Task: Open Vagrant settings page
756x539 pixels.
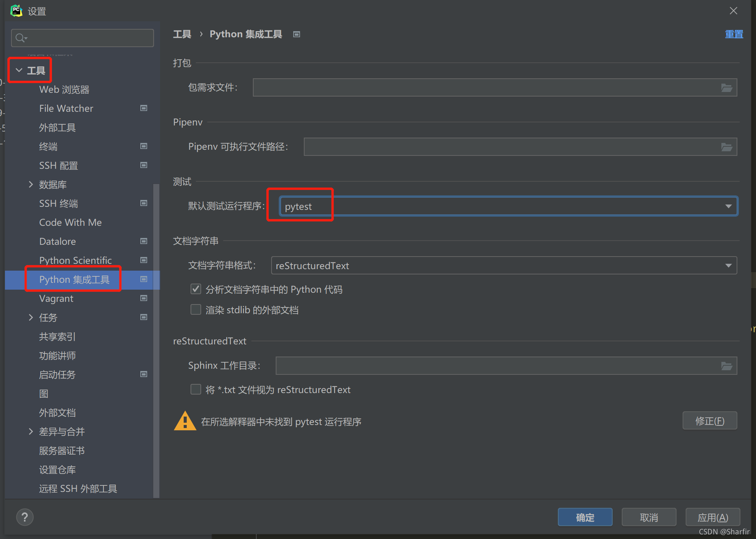Action: tap(56, 299)
